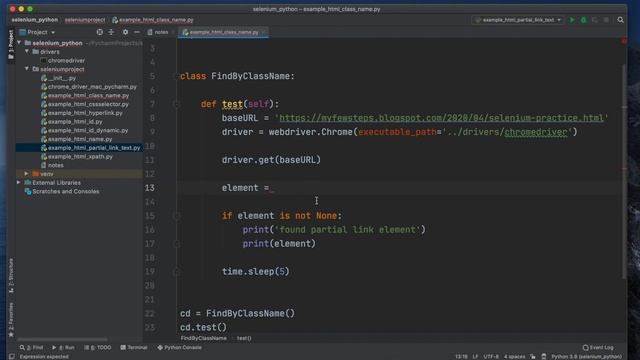Click the error indicator at editor top right
The width and height of the screenshot is (640, 360).
pos(624,41)
